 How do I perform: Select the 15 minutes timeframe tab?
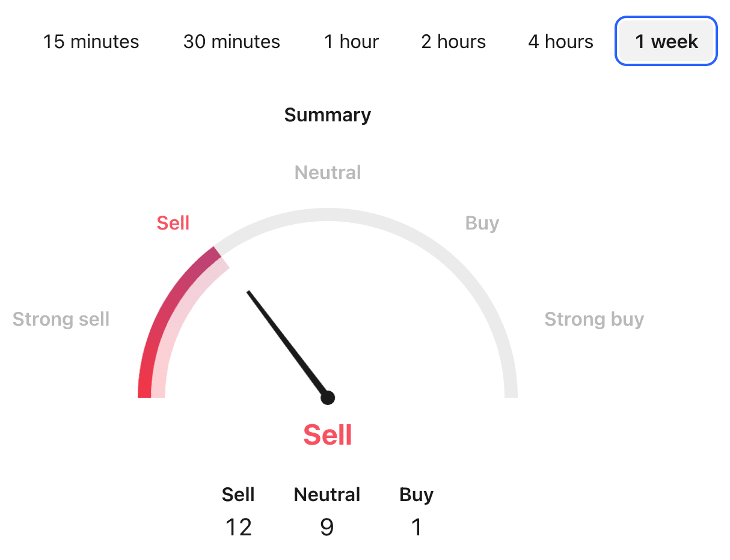tap(91, 41)
